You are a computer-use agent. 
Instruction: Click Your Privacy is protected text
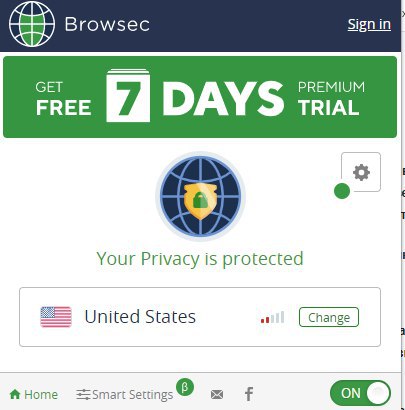pos(200,259)
